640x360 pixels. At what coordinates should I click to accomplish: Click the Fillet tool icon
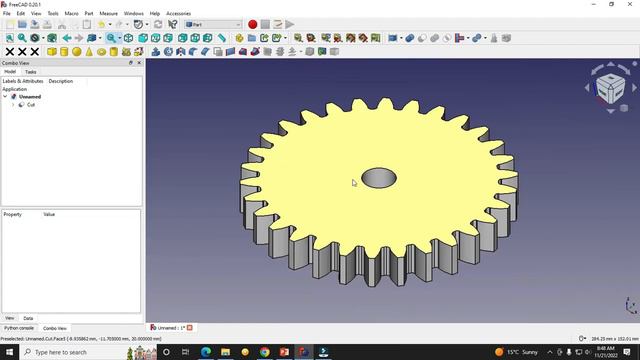193,52
